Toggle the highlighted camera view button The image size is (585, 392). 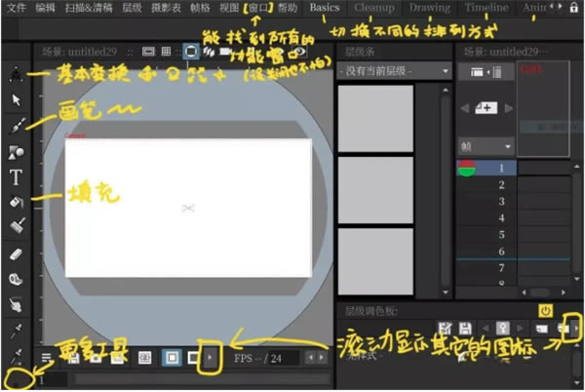[192, 51]
